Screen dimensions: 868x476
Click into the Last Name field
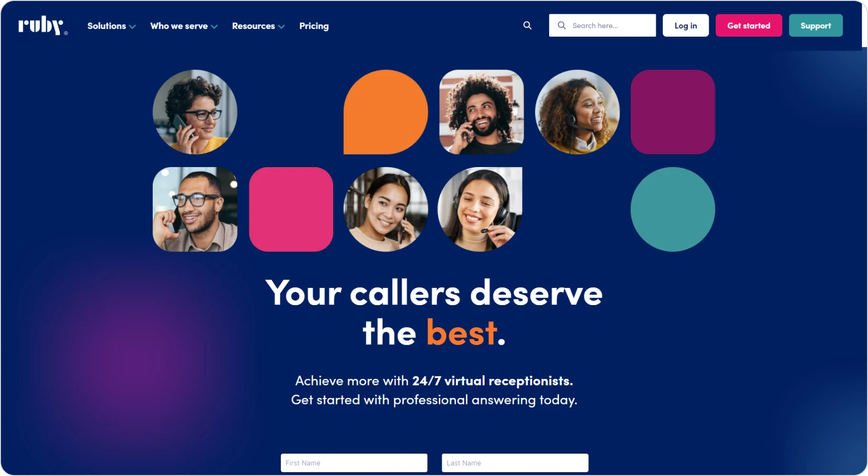pyautogui.click(x=515, y=463)
